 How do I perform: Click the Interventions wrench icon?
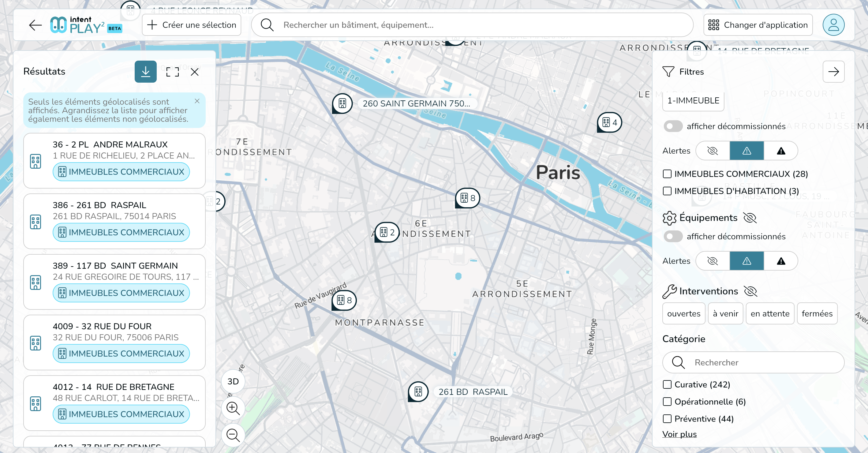669,292
